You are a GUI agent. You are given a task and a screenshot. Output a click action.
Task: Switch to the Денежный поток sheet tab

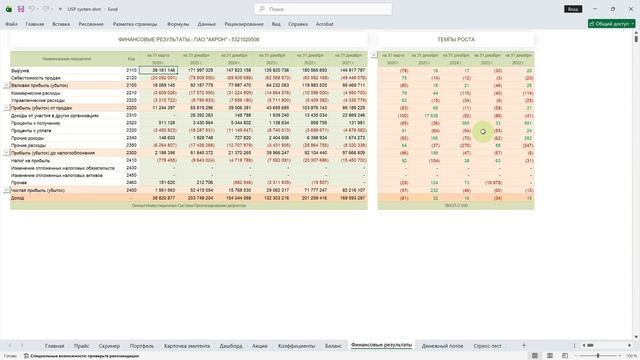tap(442, 346)
